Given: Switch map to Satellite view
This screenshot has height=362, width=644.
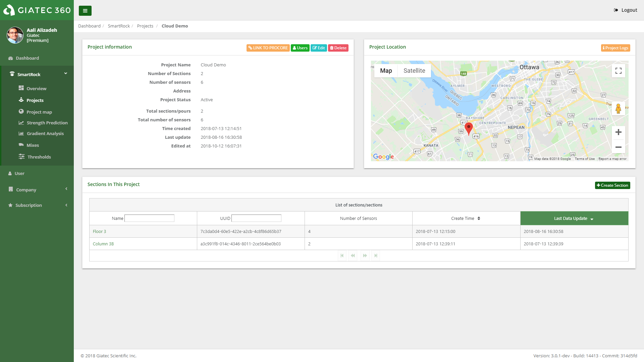Looking at the screenshot, I should pyautogui.click(x=414, y=71).
